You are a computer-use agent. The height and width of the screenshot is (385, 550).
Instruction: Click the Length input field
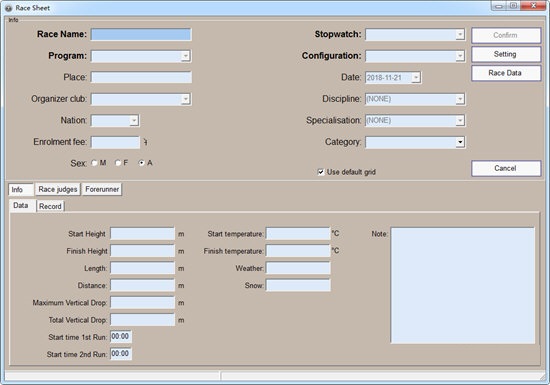(x=142, y=268)
